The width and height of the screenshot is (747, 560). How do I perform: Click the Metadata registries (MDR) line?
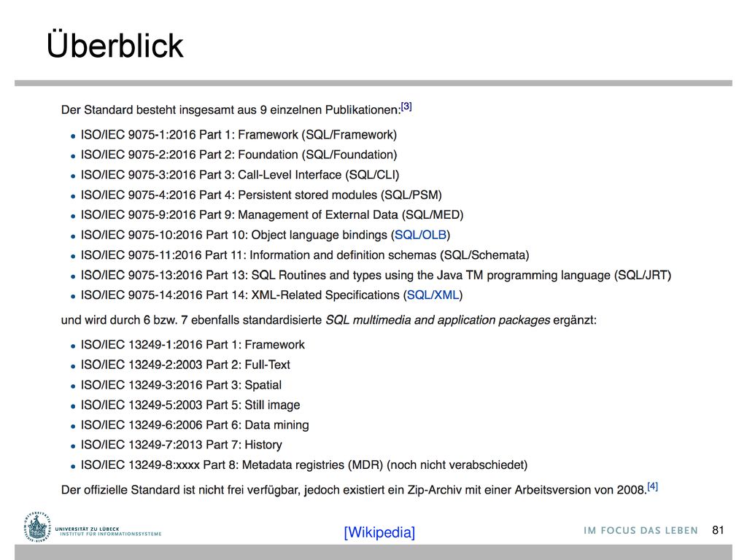[x=304, y=464]
